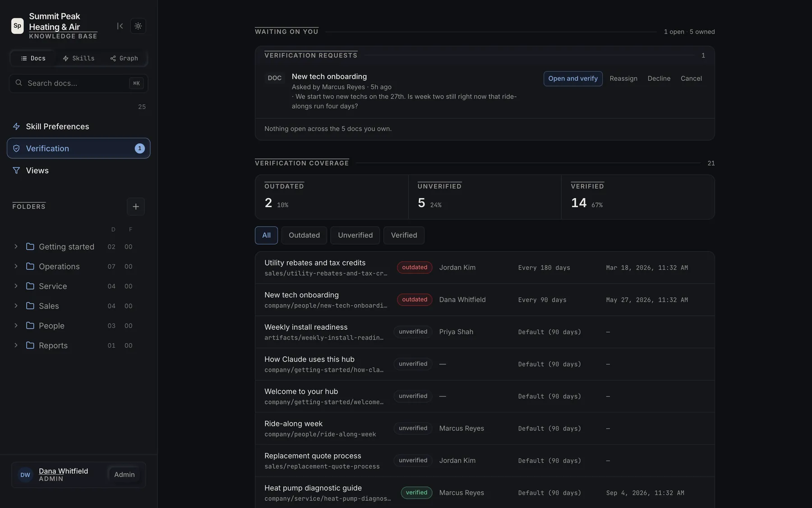Filter list by Unverified tab
This screenshot has height=508, width=812.
(355, 235)
